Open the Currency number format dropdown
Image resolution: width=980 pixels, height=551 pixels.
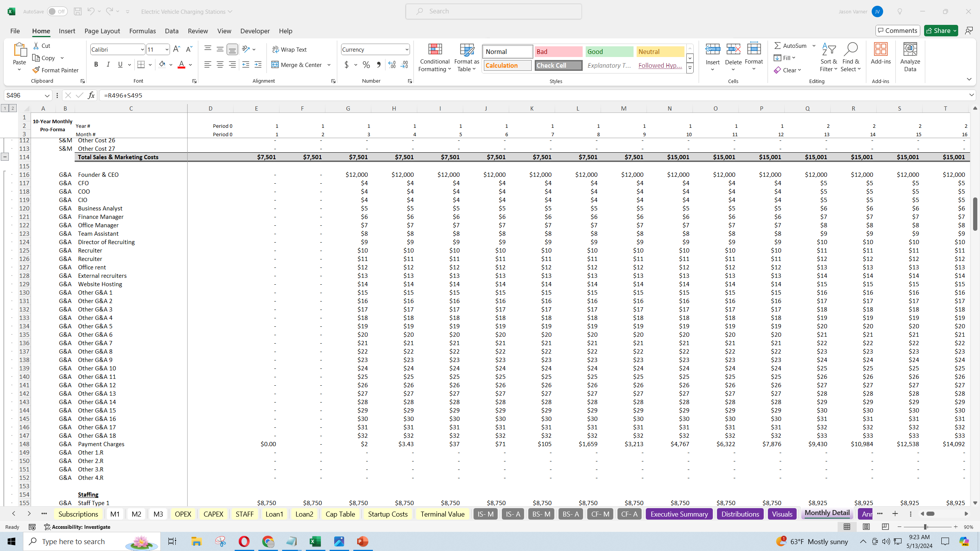tap(407, 49)
